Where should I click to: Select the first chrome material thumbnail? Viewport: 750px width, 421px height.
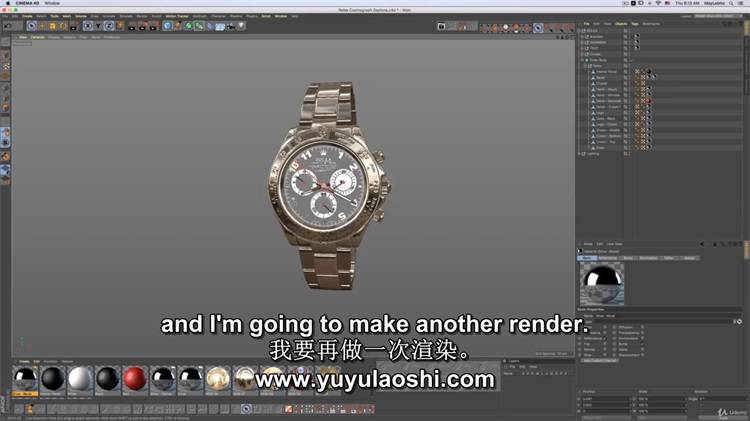coord(25,378)
